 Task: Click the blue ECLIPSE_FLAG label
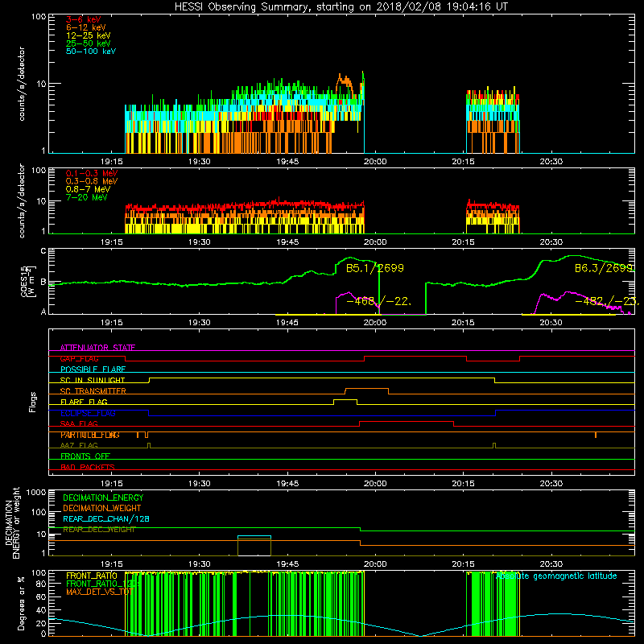(88, 413)
